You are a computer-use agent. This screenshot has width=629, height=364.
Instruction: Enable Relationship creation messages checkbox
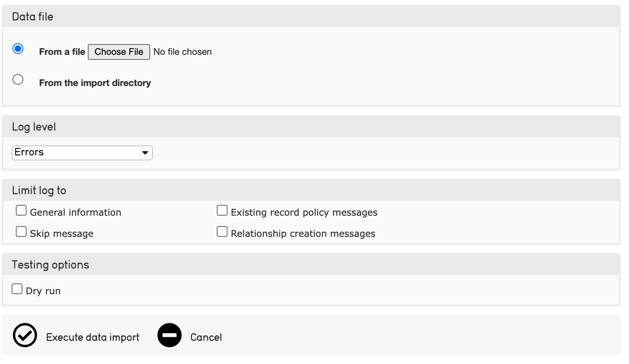tap(222, 232)
